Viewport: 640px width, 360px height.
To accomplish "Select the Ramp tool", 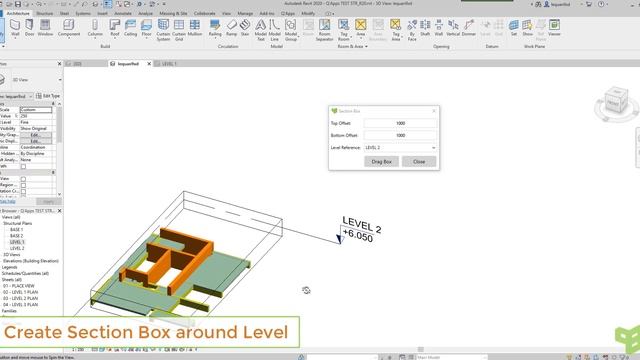I will pyautogui.click(x=231, y=28).
